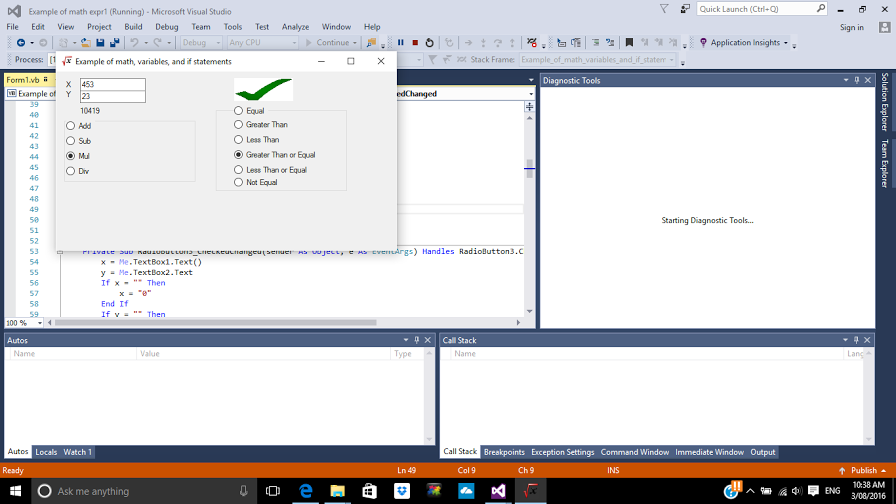Open the Build menu
Image resolution: width=896 pixels, height=504 pixels.
pyautogui.click(x=133, y=27)
